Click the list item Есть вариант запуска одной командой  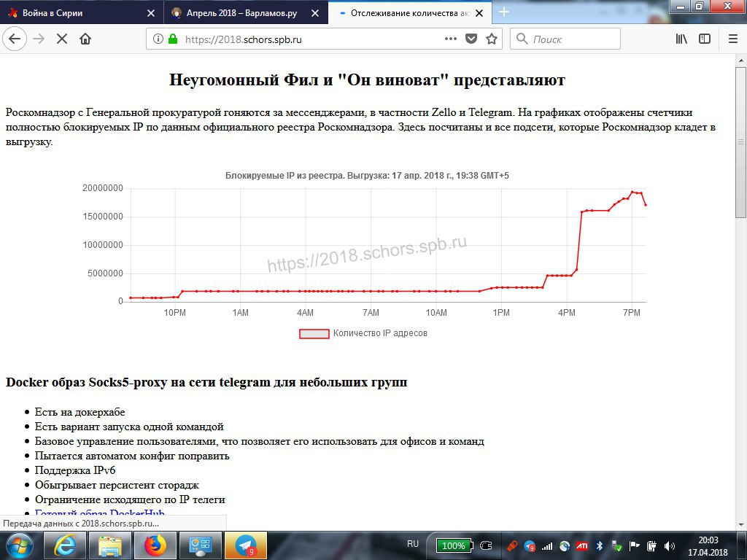(129, 427)
